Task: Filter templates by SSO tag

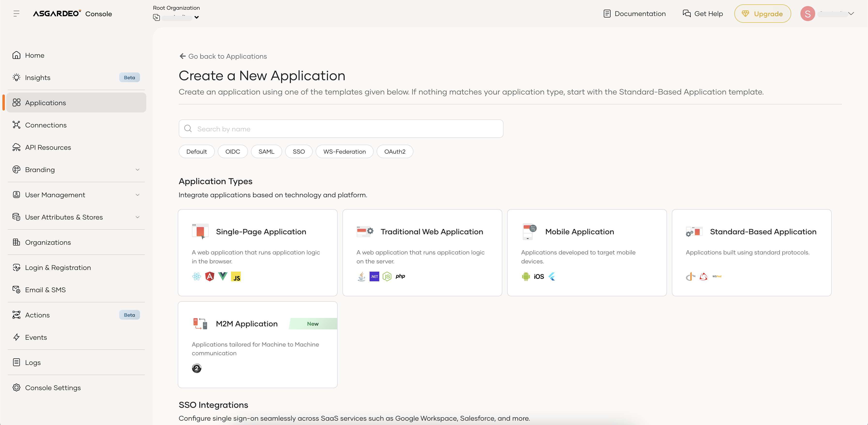Action: (299, 152)
